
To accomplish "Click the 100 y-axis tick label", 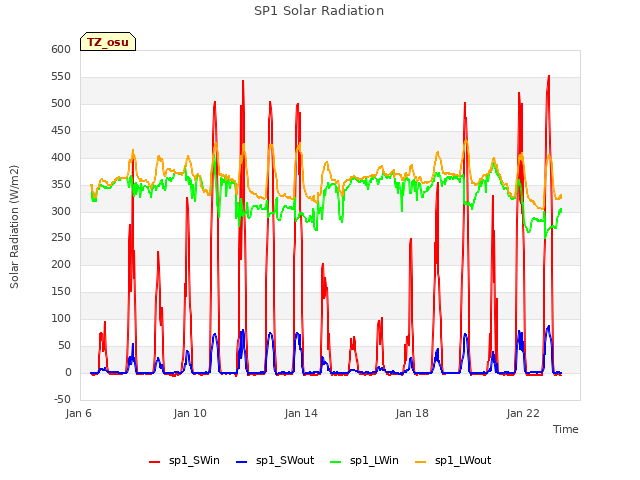I will click(x=61, y=318).
